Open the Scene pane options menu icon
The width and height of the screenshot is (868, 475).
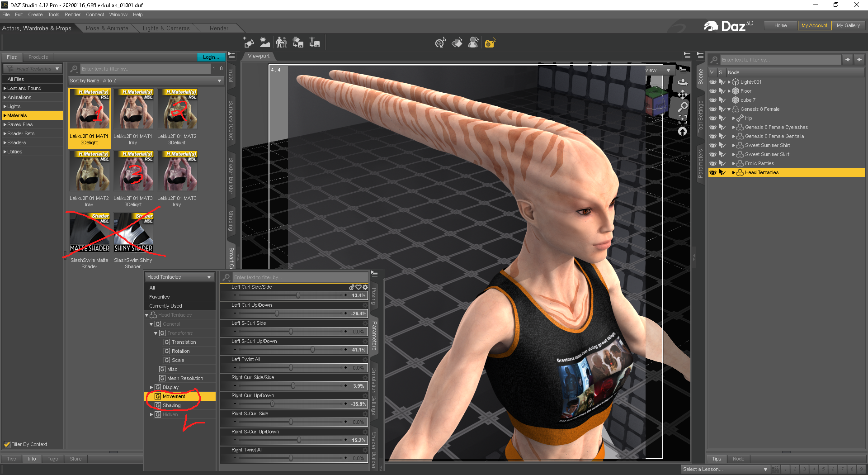pyautogui.click(x=700, y=56)
